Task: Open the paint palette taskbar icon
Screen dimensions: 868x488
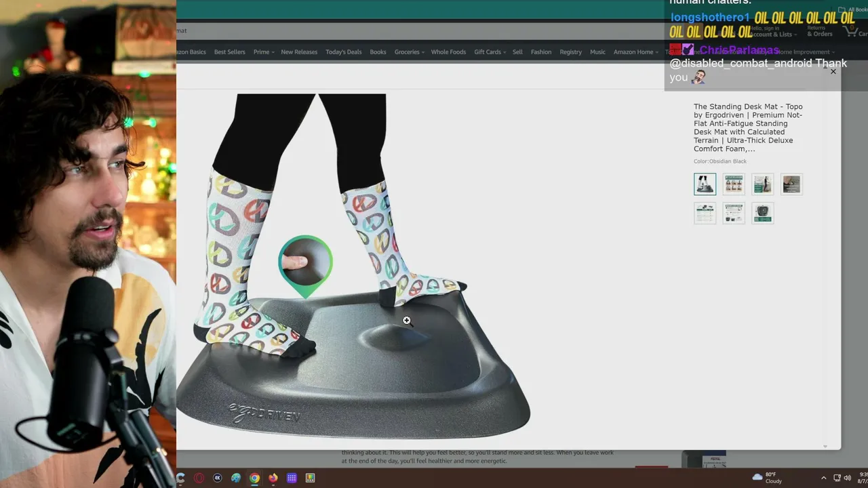Action: pos(236,478)
